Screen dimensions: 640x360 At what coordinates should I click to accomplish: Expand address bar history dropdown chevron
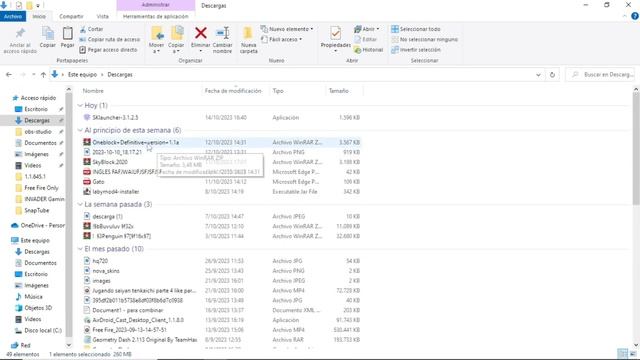click(538, 75)
